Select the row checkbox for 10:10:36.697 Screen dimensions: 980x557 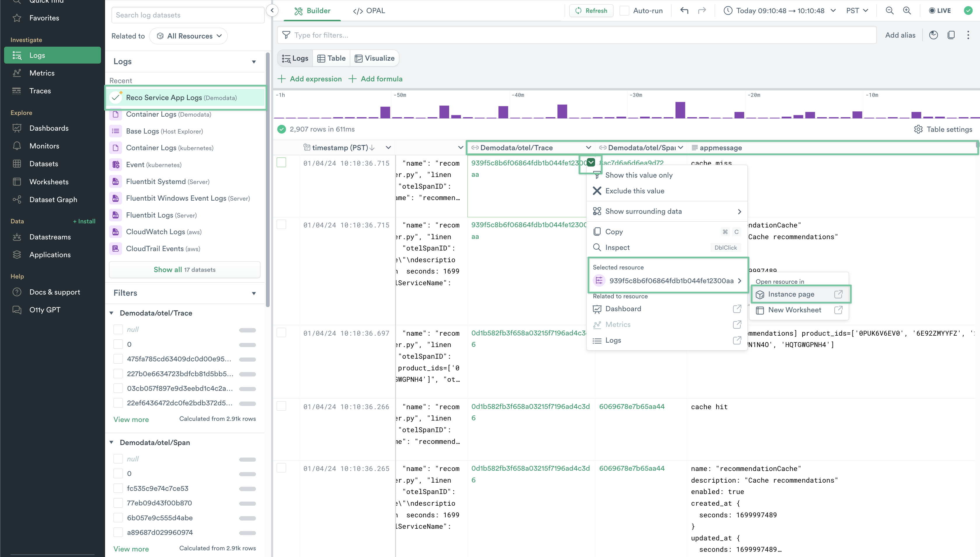[x=281, y=332]
